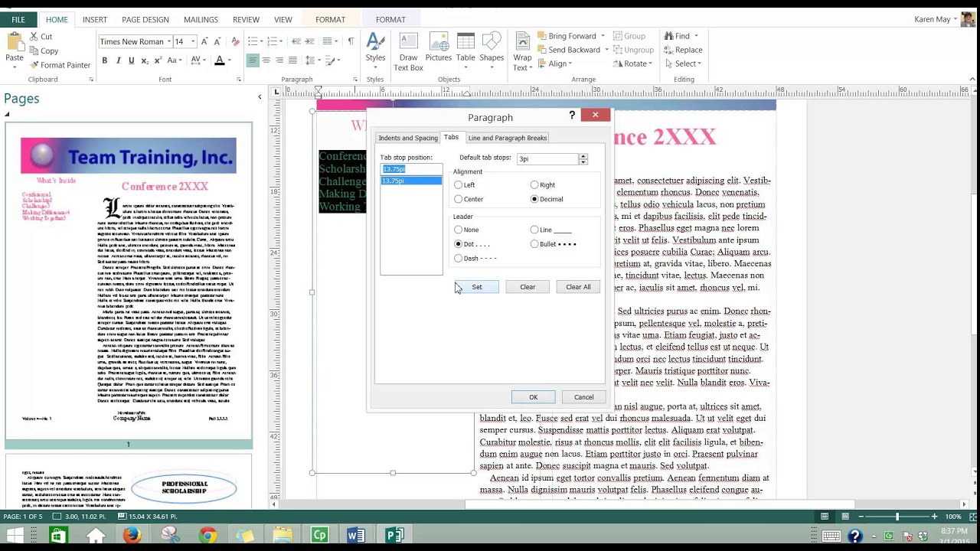Screen dimensions: 980x551
Task: Click the zoom slider in status bar
Action: pos(897,517)
